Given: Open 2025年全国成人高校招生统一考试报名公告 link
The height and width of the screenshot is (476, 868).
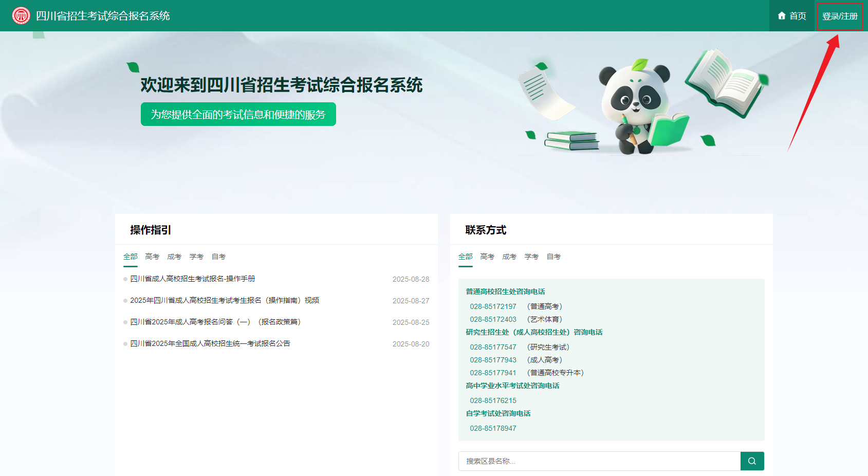Looking at the screenshot, I should tap(210, 343).
